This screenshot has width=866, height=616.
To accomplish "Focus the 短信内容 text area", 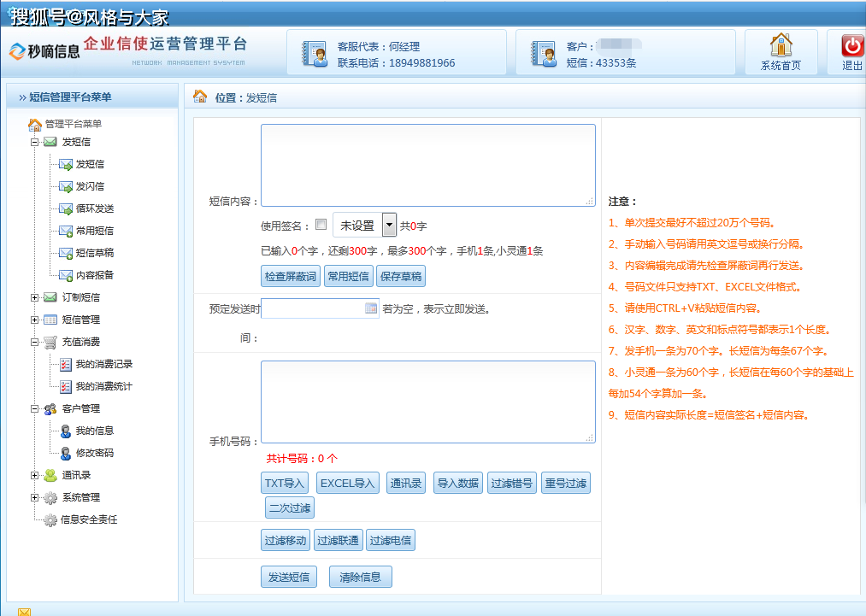I will 428,165.
